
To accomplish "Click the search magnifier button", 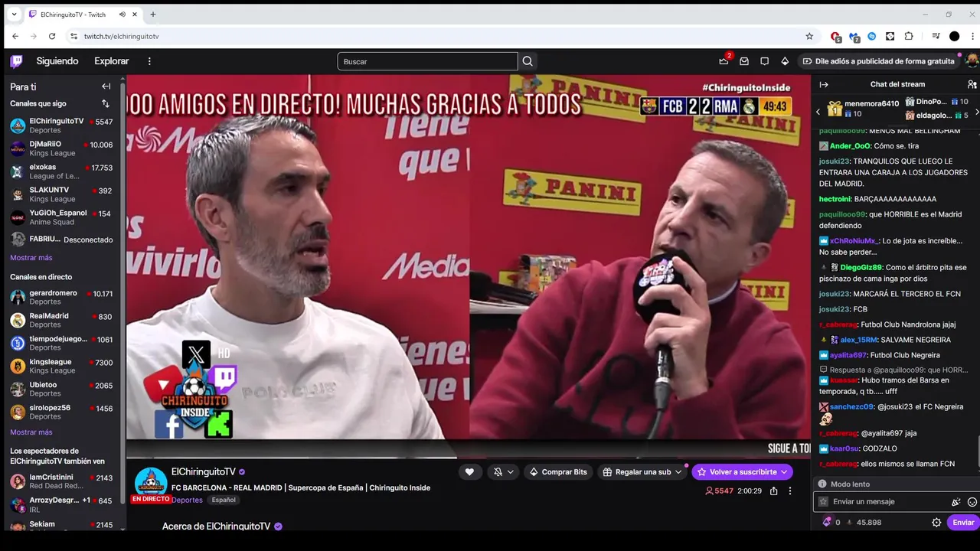I will (528, 61).
